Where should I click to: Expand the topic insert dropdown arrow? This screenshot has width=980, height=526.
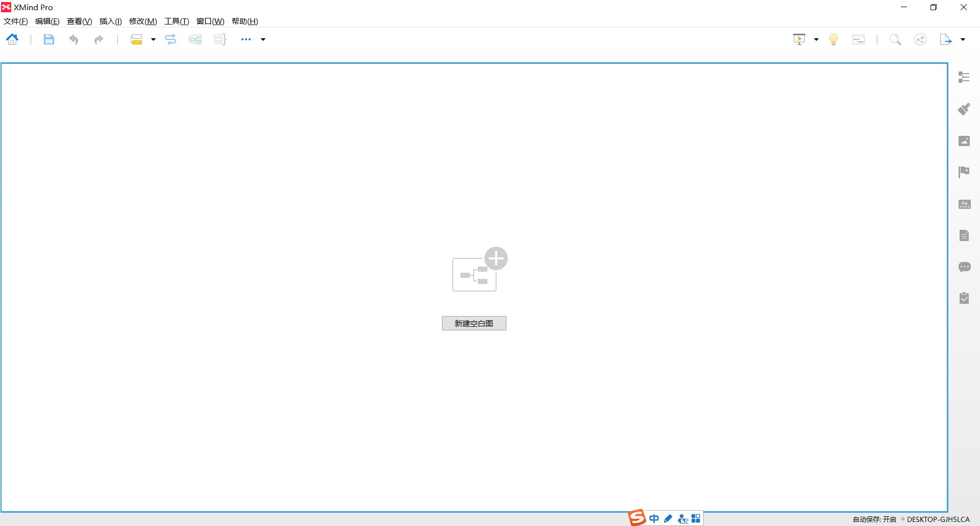[x=153, y=39]
